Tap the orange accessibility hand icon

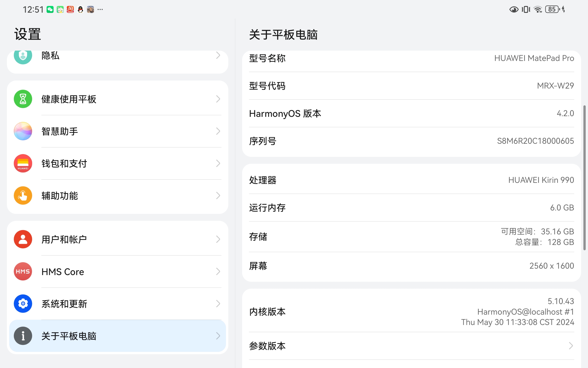pyautogui.click(x=23, y=195)
